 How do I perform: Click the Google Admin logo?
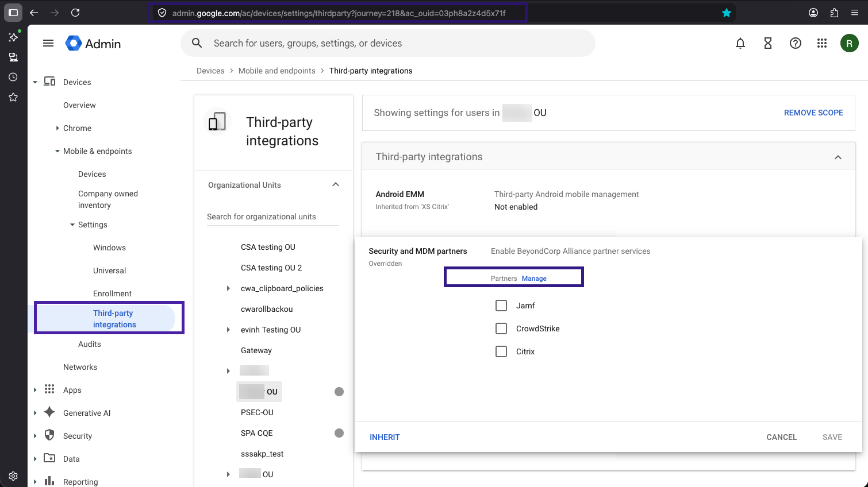pos(93,44)
